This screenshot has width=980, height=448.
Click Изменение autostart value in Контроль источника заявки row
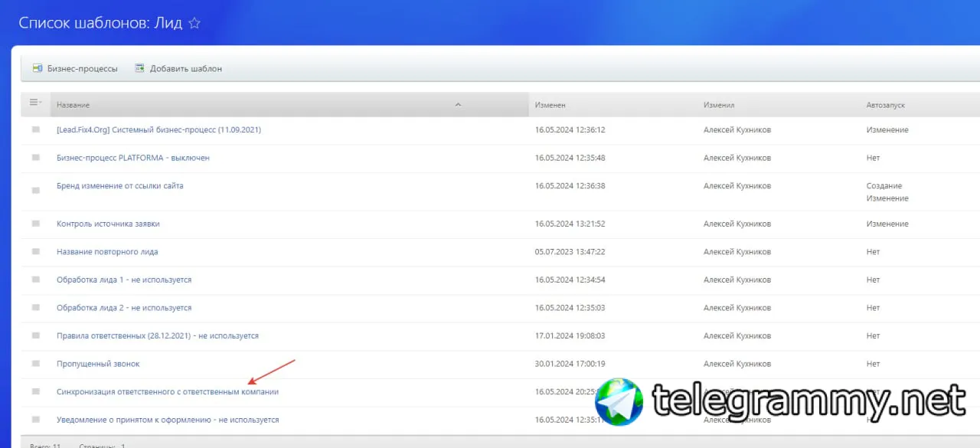pyautogui.click(x=887, y=224)
